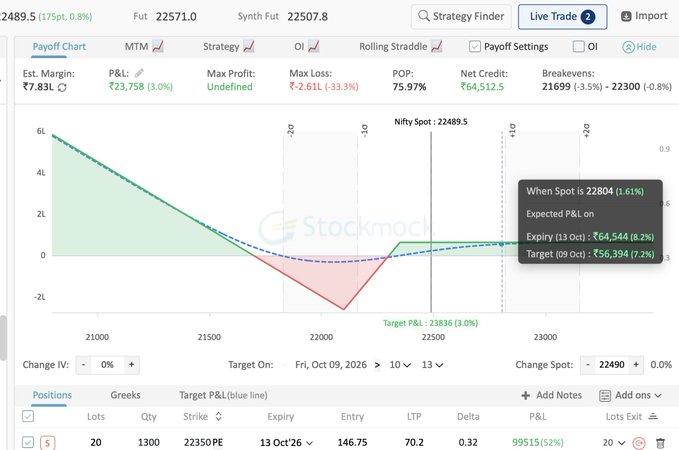
Task: Open the Strategy chart tab
Action: point(229,46)
